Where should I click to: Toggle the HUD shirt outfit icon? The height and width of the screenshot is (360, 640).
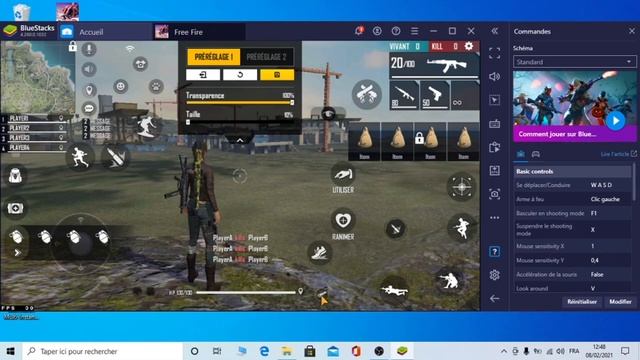point(140,64)
